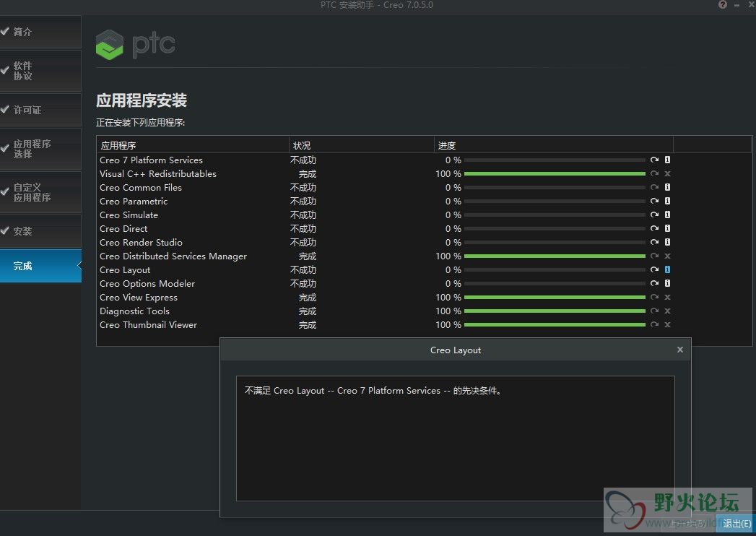Screen dimensions: 756x536
Task: Click the 状况 column header
Action: pyautogui.click(x=361, y=145)
